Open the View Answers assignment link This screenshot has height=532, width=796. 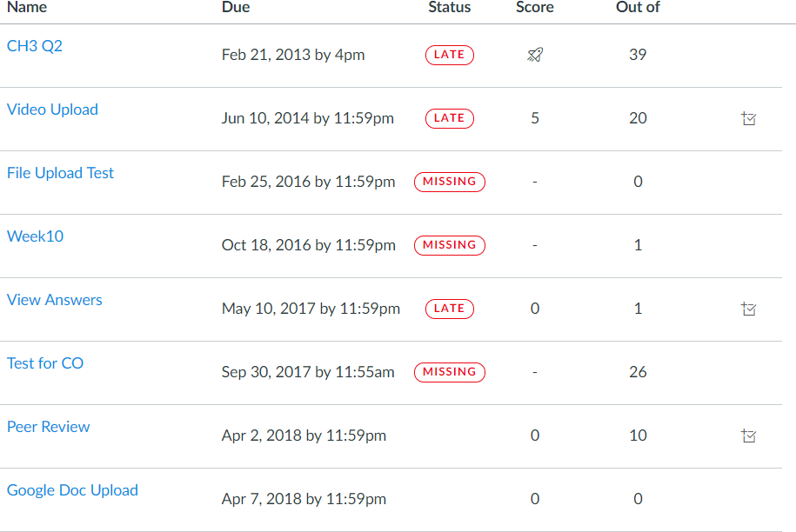(x=54, y=300)
